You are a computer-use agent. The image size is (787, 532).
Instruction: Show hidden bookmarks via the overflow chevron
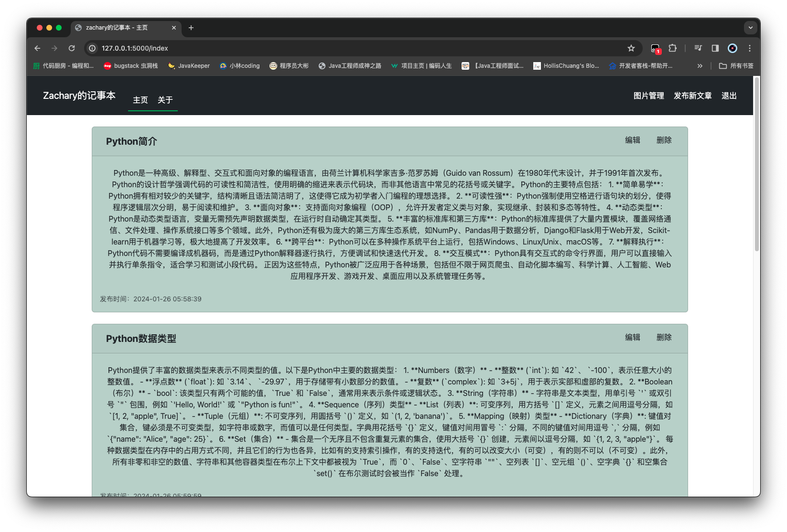(700, 66)
